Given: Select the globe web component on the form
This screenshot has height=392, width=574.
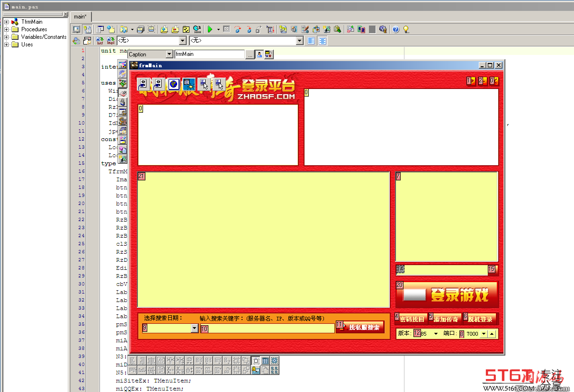Looking at the screenshot, I should [x=174, y=84].
